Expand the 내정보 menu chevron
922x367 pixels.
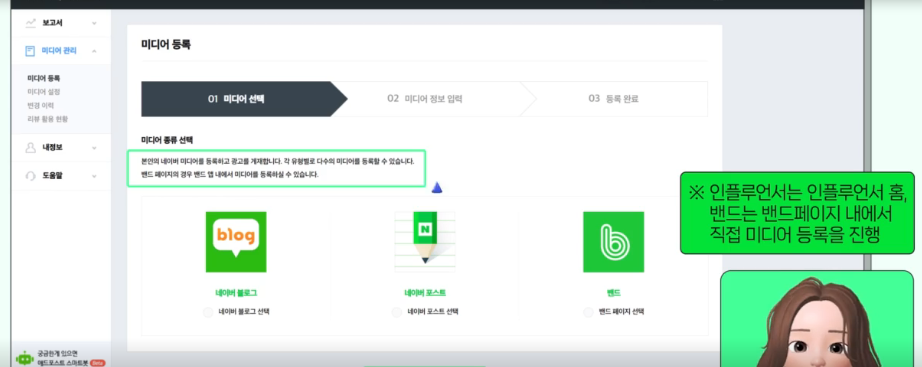[94, 148]
